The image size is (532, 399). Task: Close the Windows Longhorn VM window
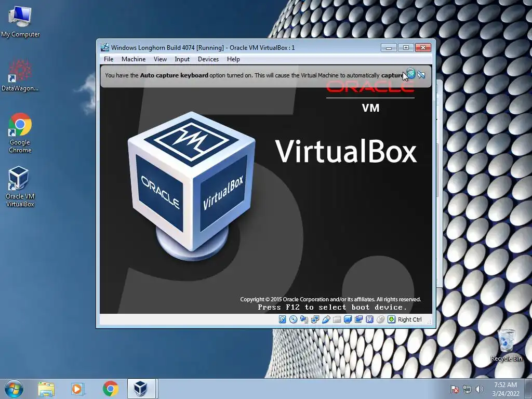[423, 47]
